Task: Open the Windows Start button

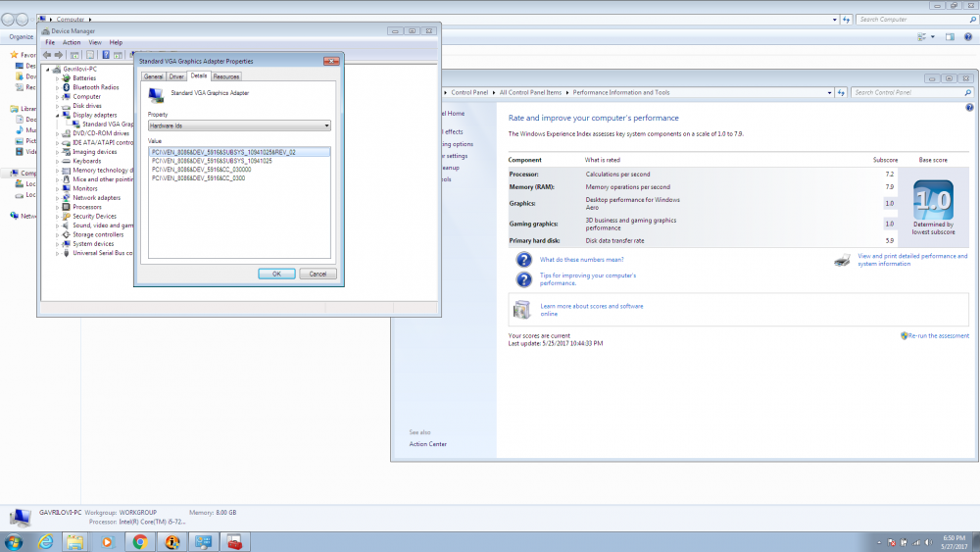Action: tap(14, 542)
